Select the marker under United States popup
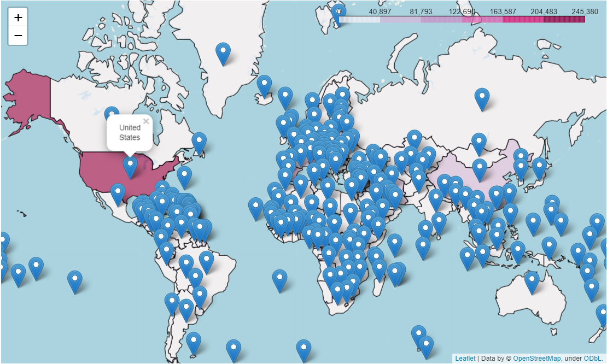Screen dimensions: 607x364 tap(130, 167)
